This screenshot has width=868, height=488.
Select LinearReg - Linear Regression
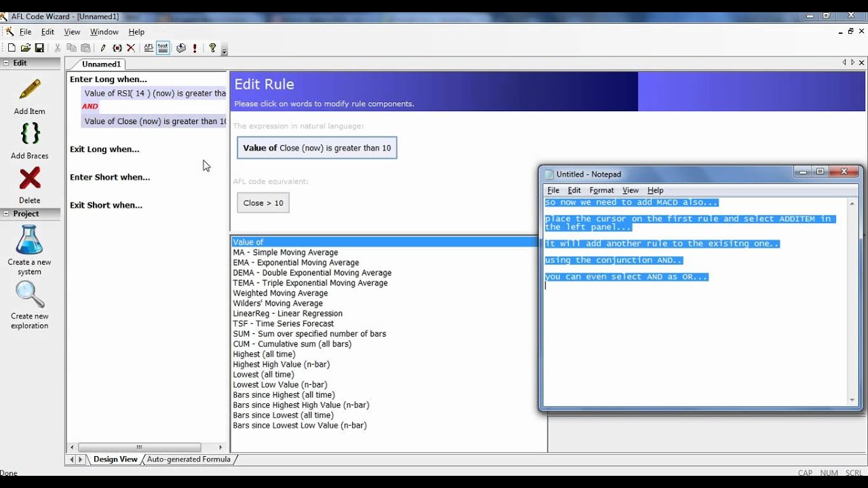(x=288, y=313)
